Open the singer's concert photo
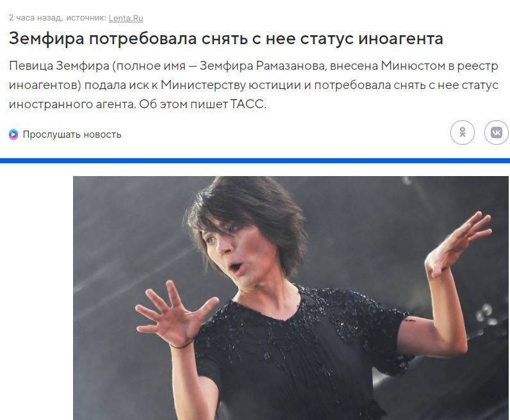This screenshot has width=510, height=420. (290, 298)
